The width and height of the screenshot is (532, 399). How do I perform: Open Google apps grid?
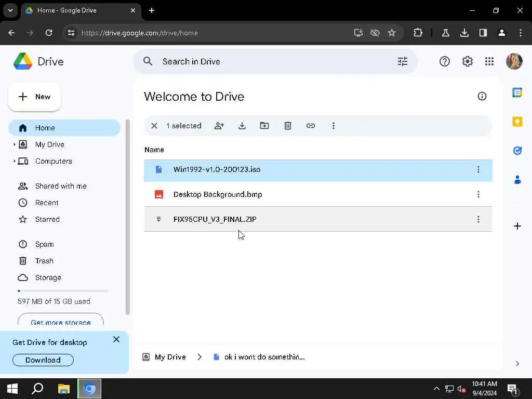(x=489, y=61)
